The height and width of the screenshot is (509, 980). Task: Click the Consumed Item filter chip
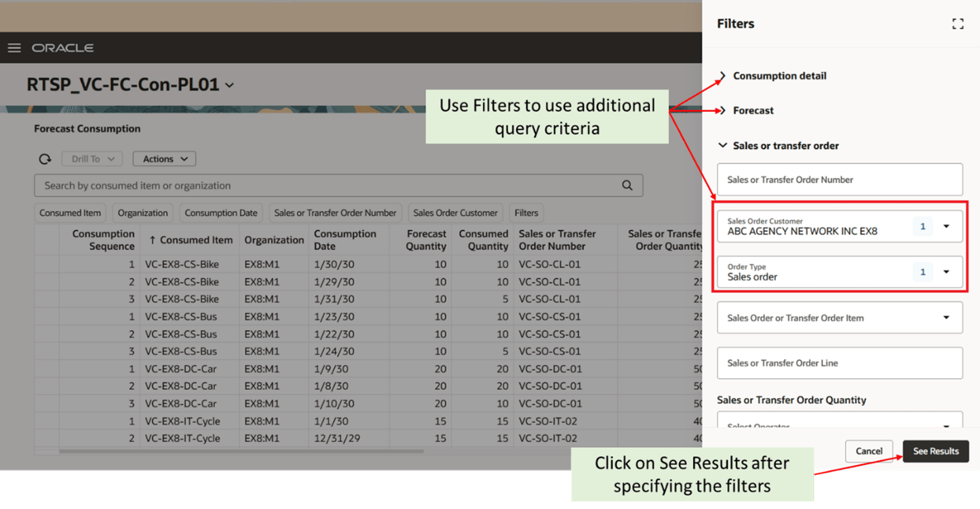point(70,213)
